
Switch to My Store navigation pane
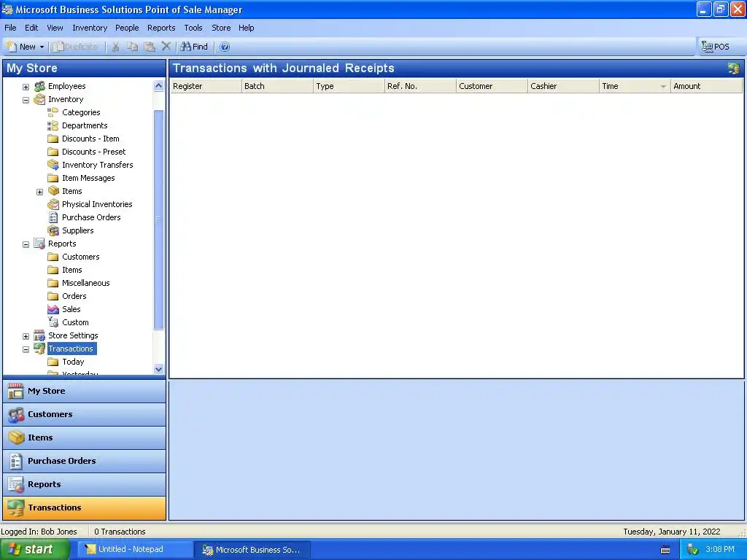(85, 391)
